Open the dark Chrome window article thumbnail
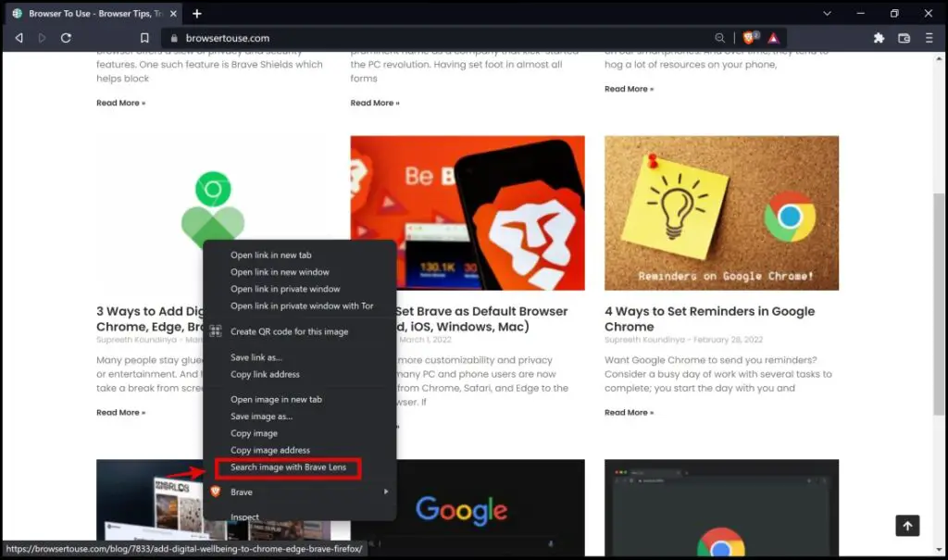This screenshot has width=948, height=560. point(721,507)
